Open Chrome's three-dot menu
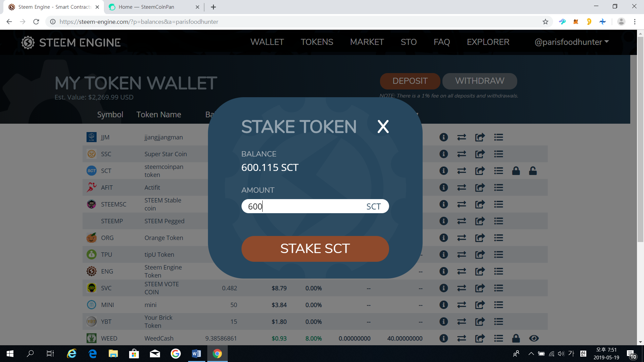Image resolution: width=644 pixels, height=362 pixels. click(635, 22)
